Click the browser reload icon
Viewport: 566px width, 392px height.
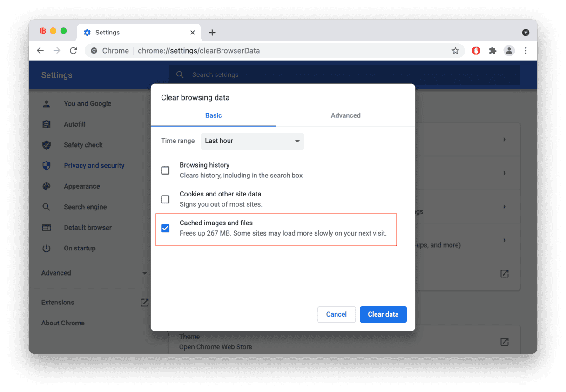click(x=73, y=51)
